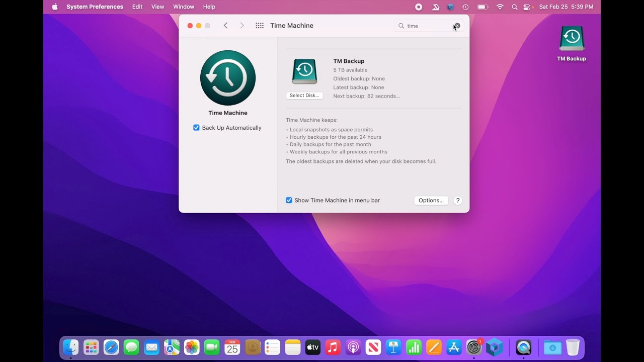
Task: Open Finder from the Dock
Action: pyautogui.click(x=71, y=347)
